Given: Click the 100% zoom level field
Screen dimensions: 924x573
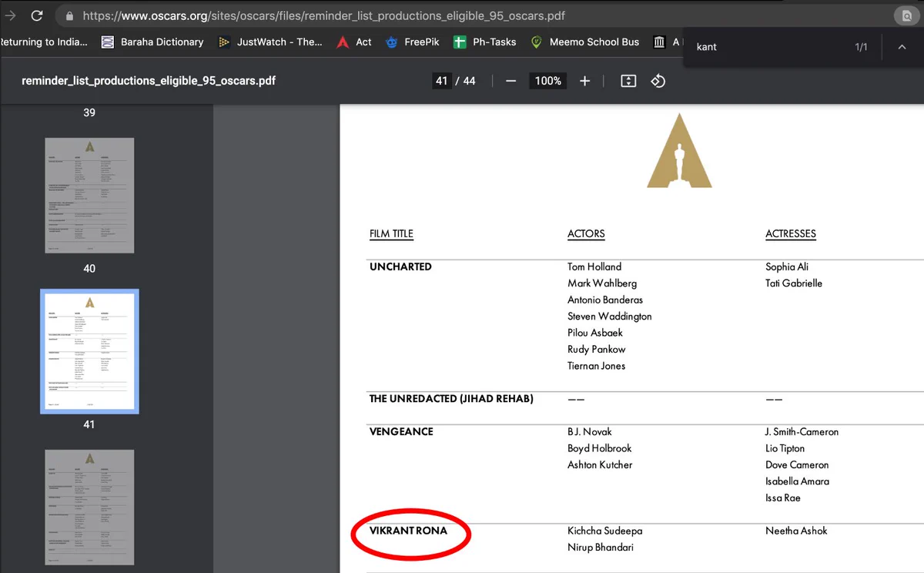Looking at the screenshot, I should pos(547,81).
